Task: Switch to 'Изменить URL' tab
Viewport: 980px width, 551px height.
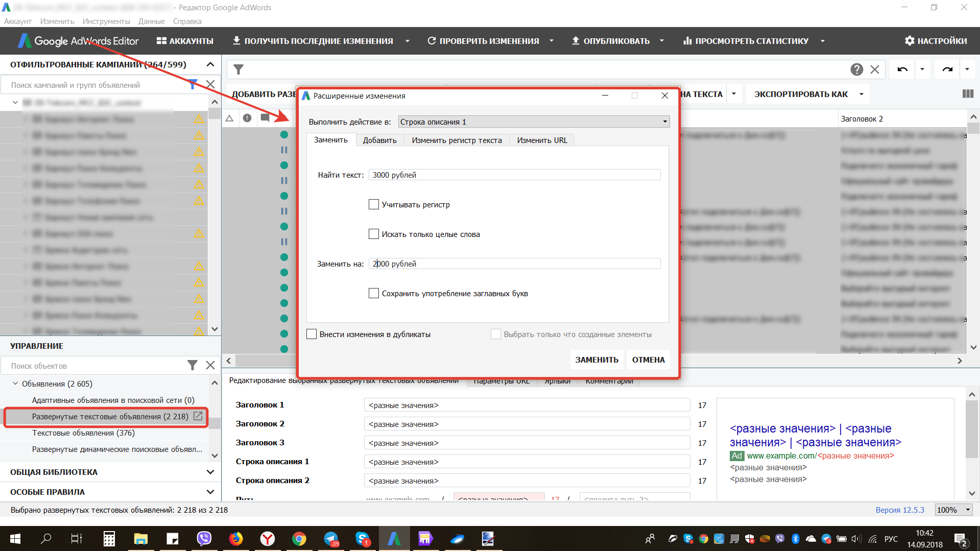Action: click(542, 140)
